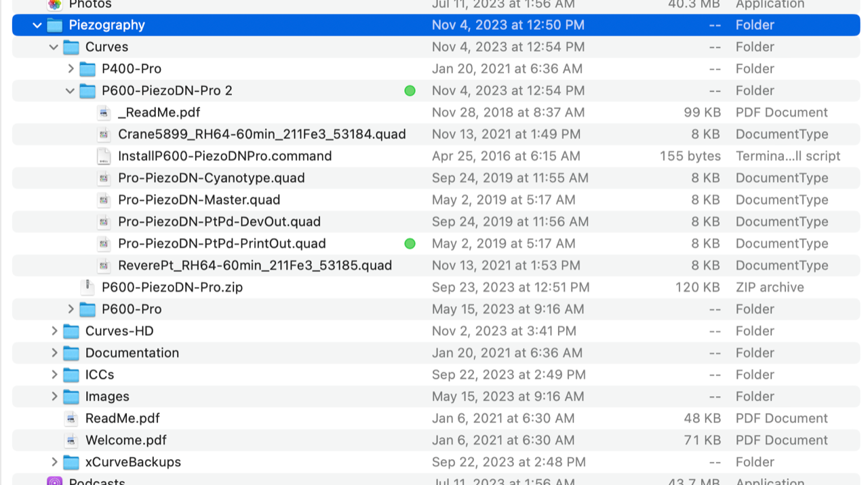Expand the Curves-HD folder
The height and width of the screenshot is (485, 868).
54,331
